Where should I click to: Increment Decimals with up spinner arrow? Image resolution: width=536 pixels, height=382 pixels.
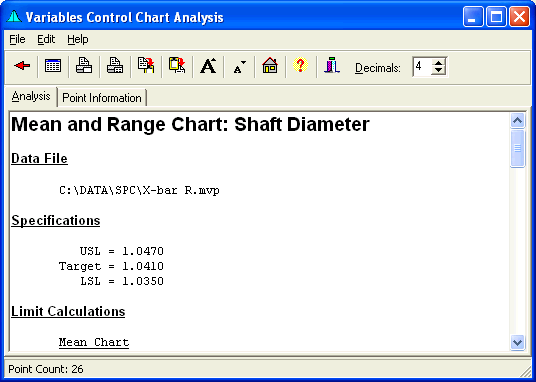tap(438, 63)
